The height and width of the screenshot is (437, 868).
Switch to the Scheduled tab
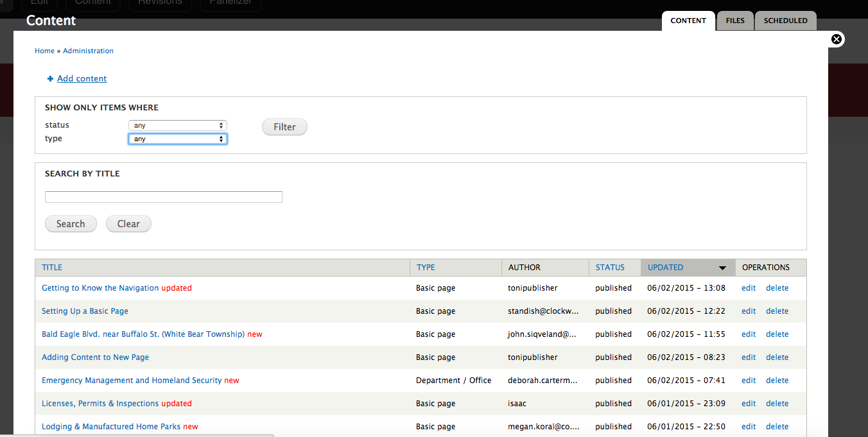(x=786, y=21)
